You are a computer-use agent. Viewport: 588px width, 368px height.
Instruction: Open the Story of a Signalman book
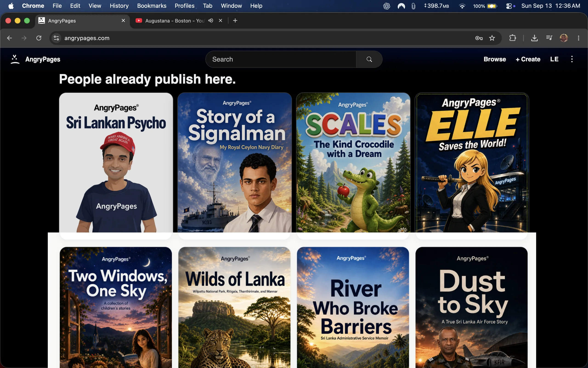click(x=235, y=163)
